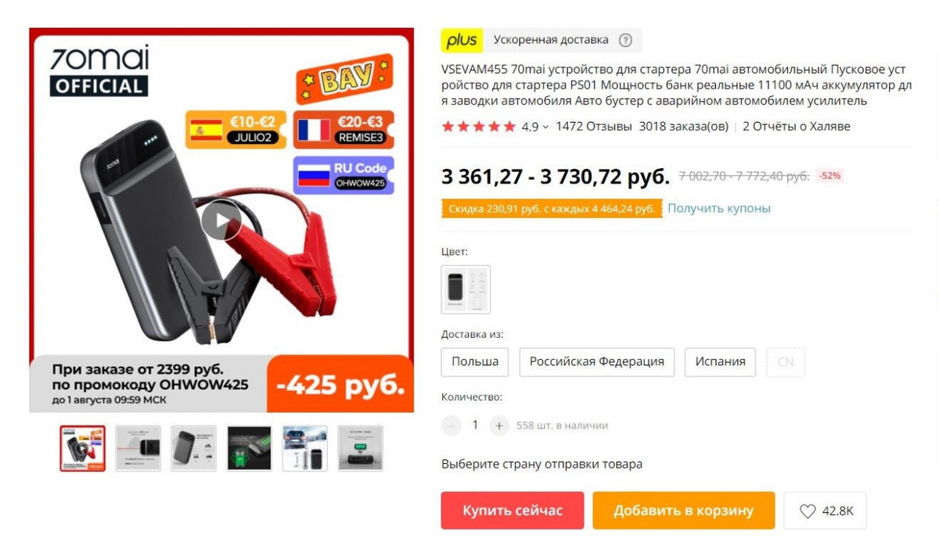Click the question mark help icon near accelerated delivery
Image resolution: width=939 pixels, height=560 pixels.
[x=625, y=40]
